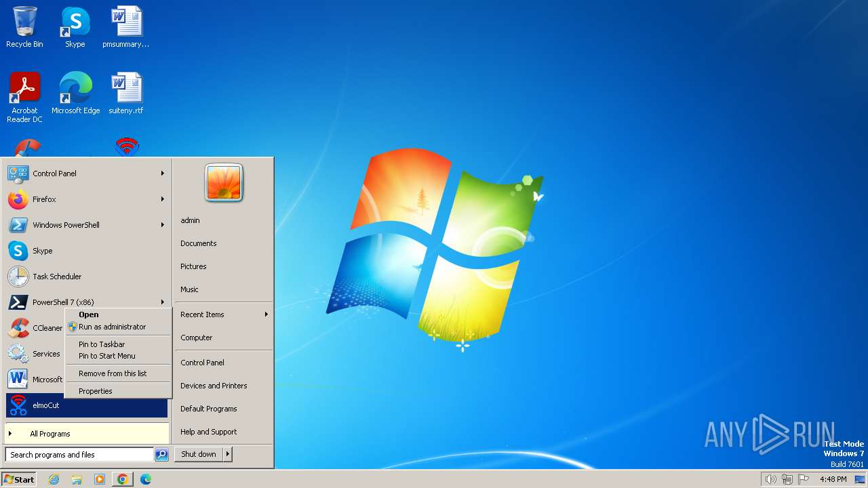Click the Firefox icon in Start menu
The image size is (868, 488).
pyautogui.click(x=18, y=199)
